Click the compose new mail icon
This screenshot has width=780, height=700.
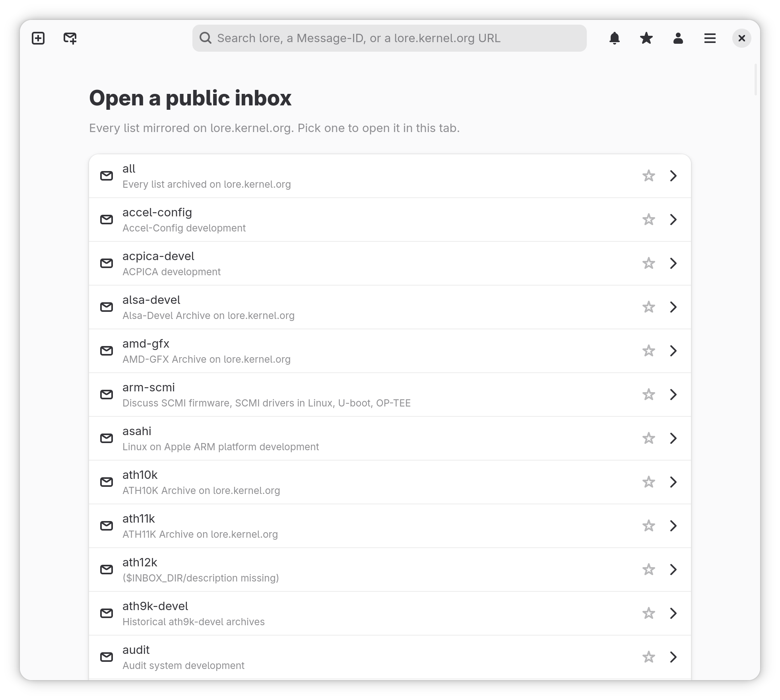coord(70,38)
